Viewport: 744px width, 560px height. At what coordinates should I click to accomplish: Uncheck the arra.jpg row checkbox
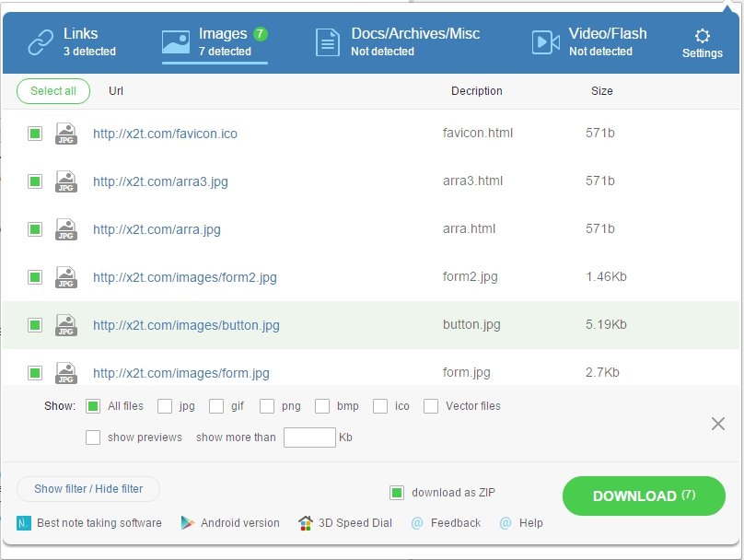point(35,229)
